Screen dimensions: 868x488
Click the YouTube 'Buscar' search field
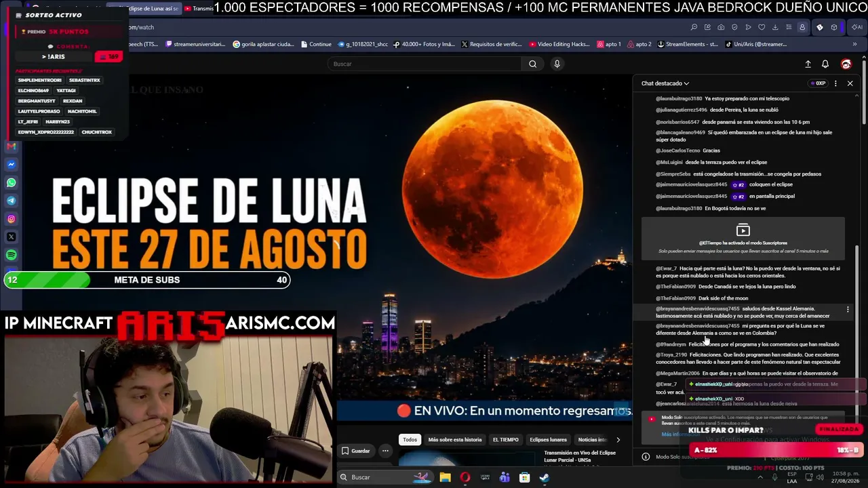[x=425, y=64]
